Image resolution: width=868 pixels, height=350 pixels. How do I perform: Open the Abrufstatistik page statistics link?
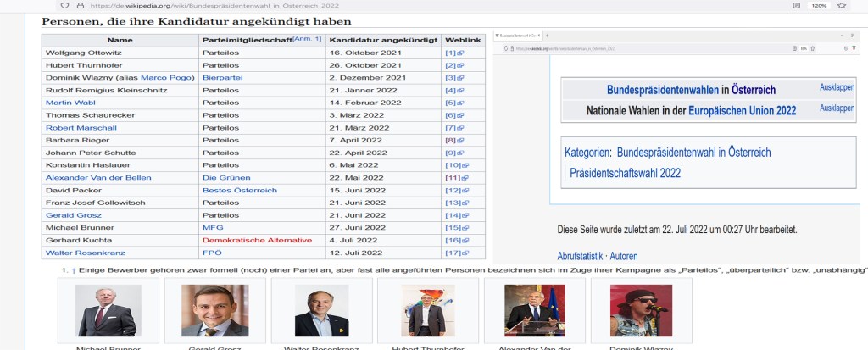coord(580,256)
